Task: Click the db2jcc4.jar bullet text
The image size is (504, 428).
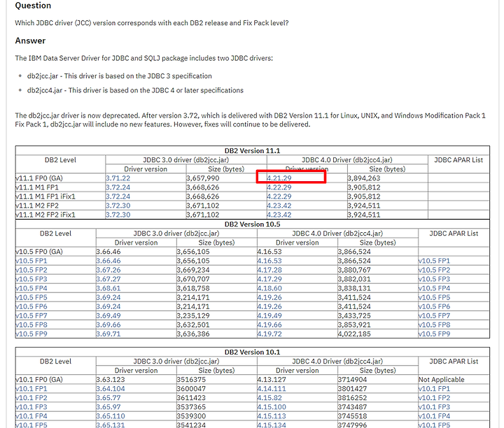Action: point(135,90)
